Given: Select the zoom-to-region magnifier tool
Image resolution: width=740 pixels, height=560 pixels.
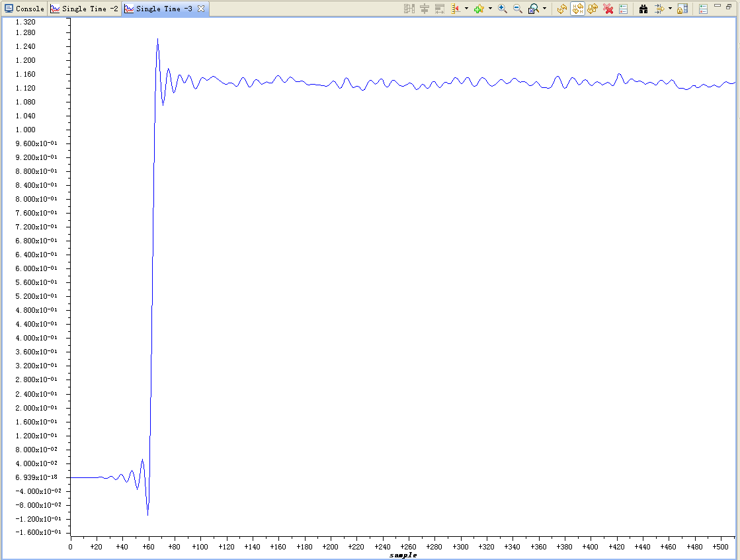Looking at the screenshot, I should click(533, 9).
